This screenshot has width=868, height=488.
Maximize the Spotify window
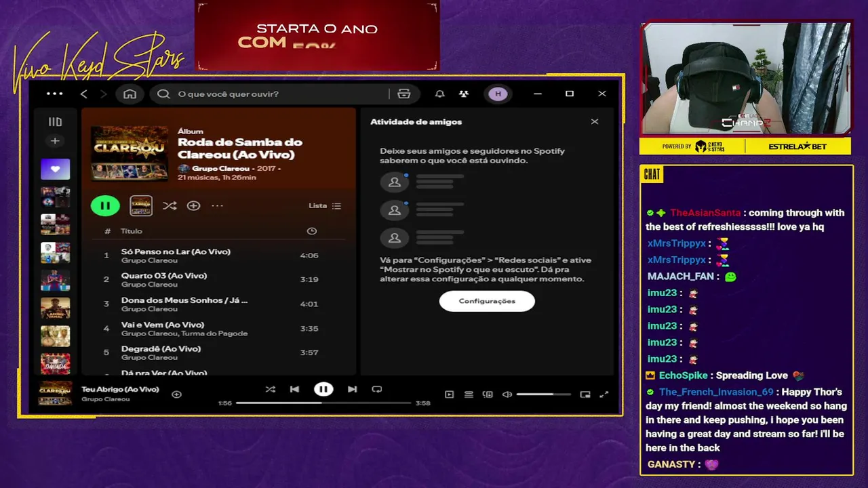point(570,94)
